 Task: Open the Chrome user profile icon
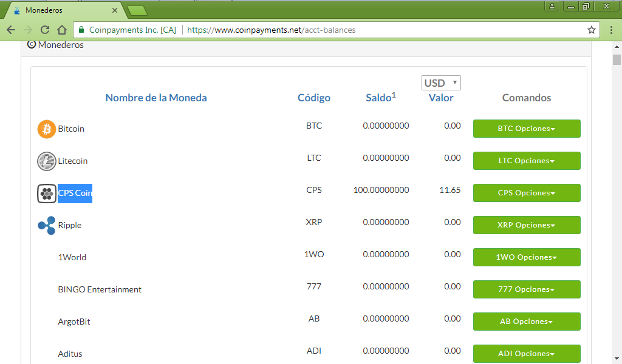552,6
